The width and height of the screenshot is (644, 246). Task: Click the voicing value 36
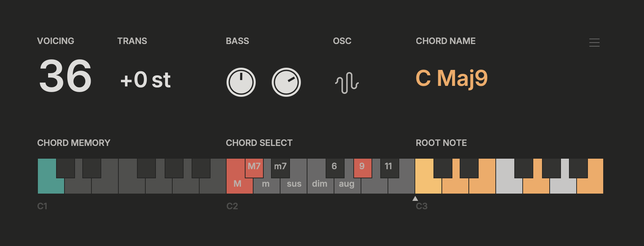click(x=66, y=76)
